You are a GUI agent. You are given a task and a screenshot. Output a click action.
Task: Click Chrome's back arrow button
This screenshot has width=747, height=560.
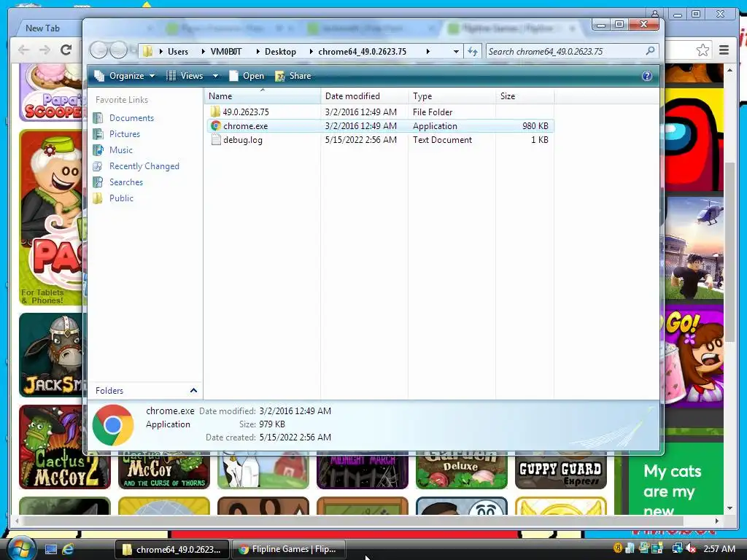[23, 50]
